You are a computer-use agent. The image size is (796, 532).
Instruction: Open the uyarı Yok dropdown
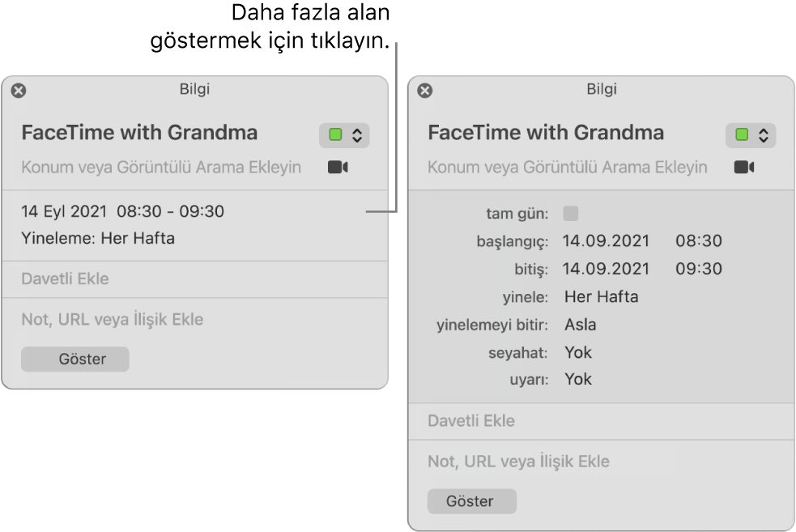578,378
